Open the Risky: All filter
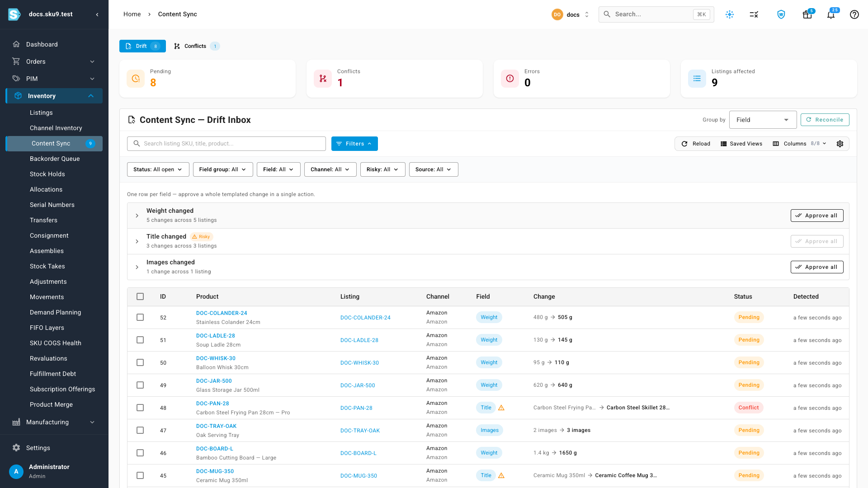The width and height of the screenshot is (868, 488). pyautogui.click(x=382, y=169)
